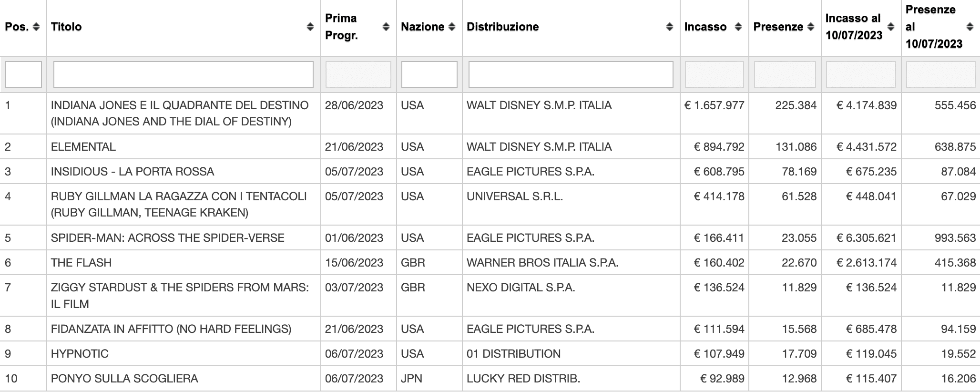Select SPIDER-MAN: ACROSS THE SPIDER-VERSE row
The height and width of the screenshot is (392, 980).
(490, 238)
